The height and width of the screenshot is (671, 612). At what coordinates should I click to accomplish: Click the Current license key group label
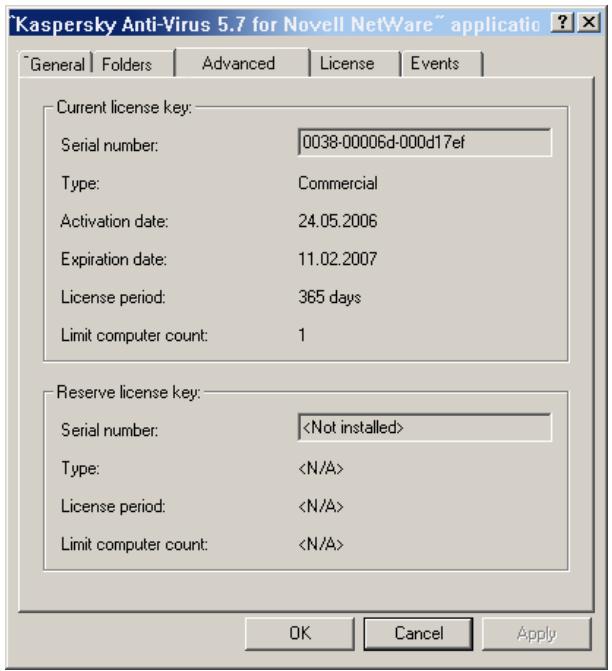coord(124,107)
